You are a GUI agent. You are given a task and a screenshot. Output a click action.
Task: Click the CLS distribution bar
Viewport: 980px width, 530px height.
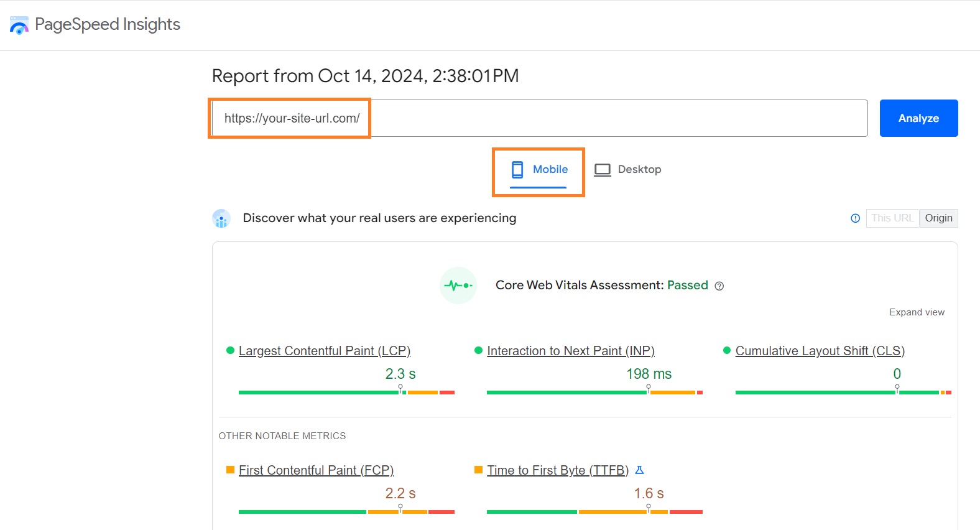(843, 393)
